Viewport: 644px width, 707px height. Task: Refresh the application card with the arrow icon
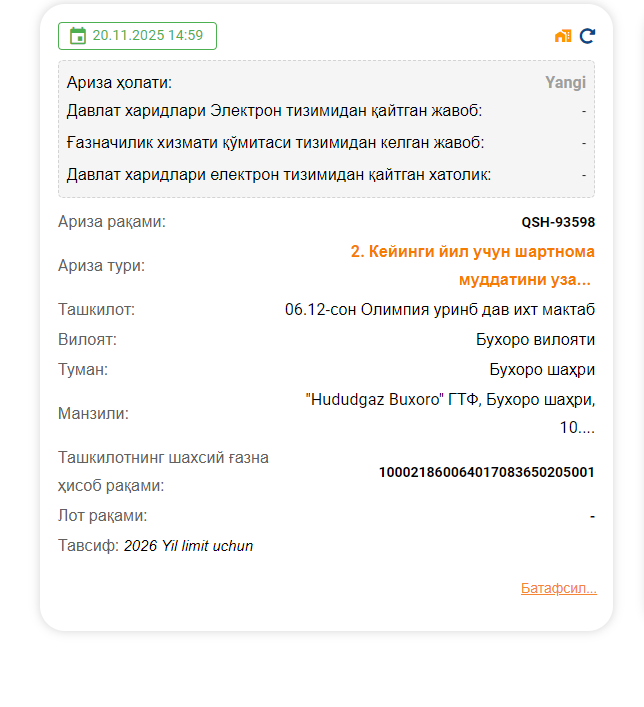click(588, 36)
